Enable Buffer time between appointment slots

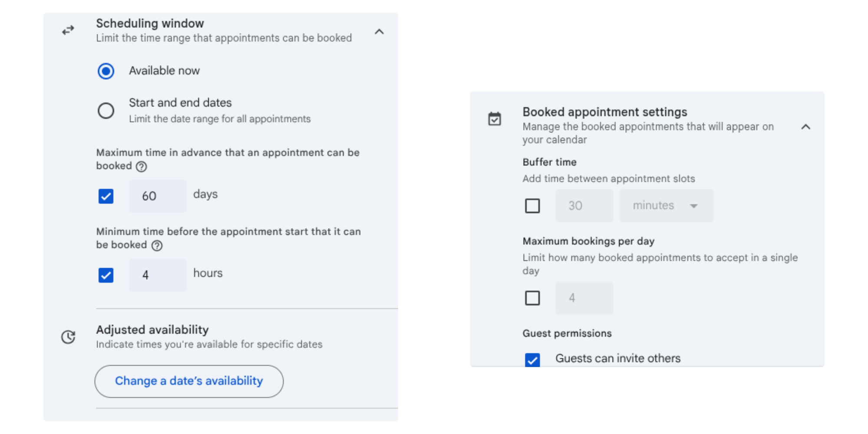coord(532,206)
